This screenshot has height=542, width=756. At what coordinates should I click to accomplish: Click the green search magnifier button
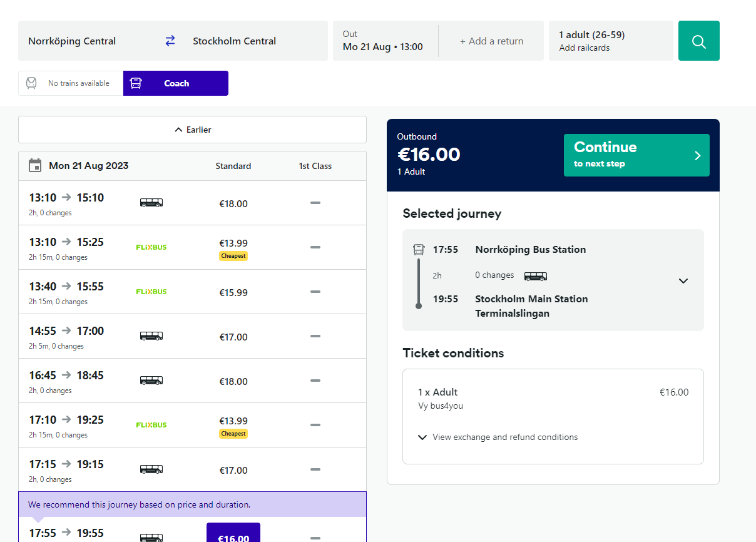[698, 41]
